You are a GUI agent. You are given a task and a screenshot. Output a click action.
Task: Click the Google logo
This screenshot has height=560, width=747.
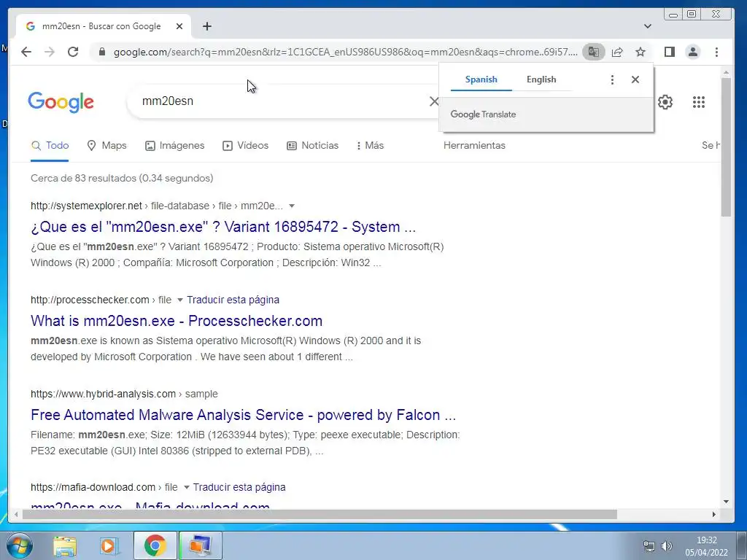click(61, 102)
